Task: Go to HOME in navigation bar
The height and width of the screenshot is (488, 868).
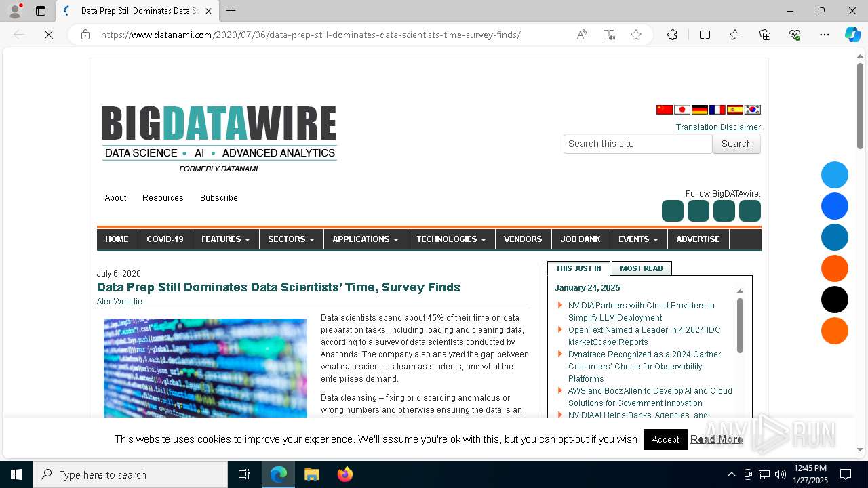Action: coord(117,239)
